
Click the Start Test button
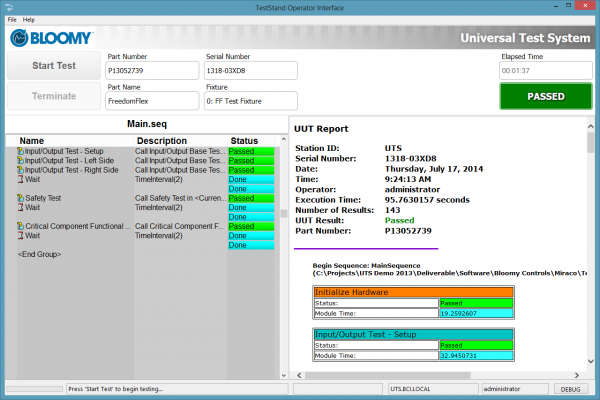54,65
